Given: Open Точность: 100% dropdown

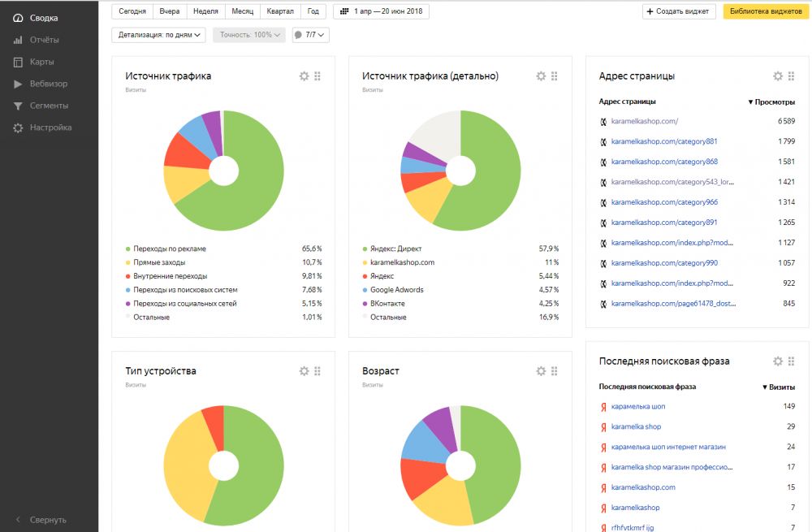Looking at the screenshot, I should point(249,35).
